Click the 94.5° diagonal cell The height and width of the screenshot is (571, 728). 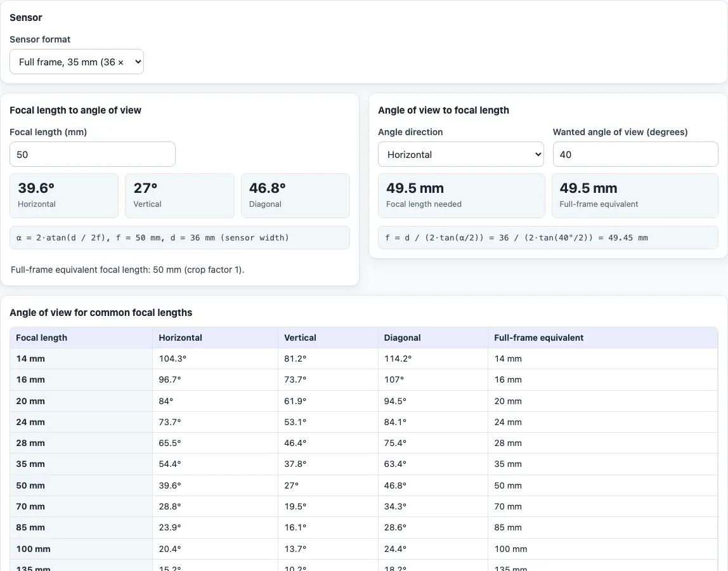point(432,401)
